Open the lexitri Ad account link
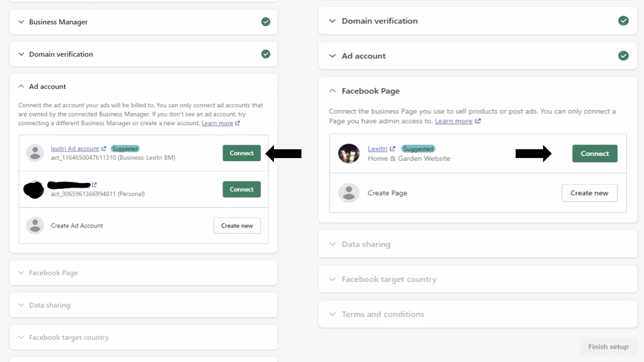 click(x=75, y=149)
